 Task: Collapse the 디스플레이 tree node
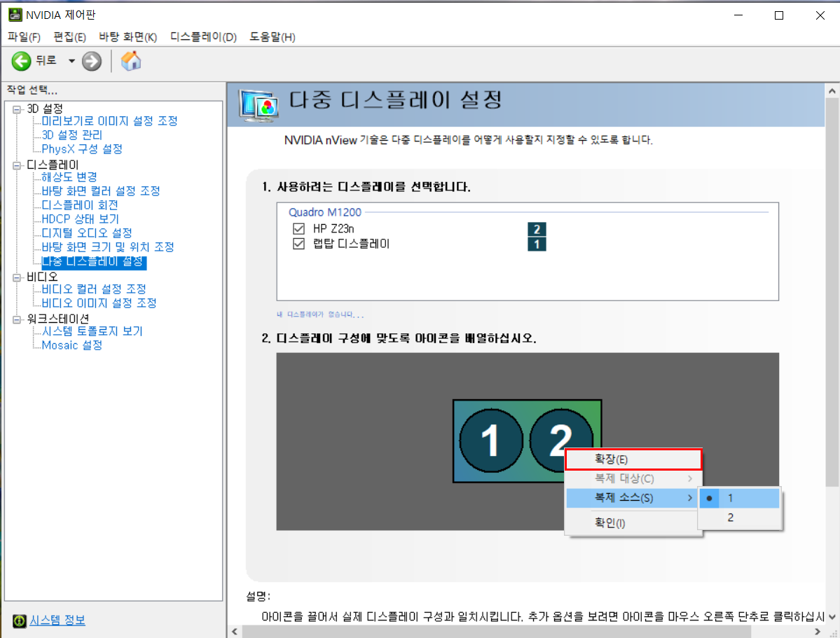point(17,165)
